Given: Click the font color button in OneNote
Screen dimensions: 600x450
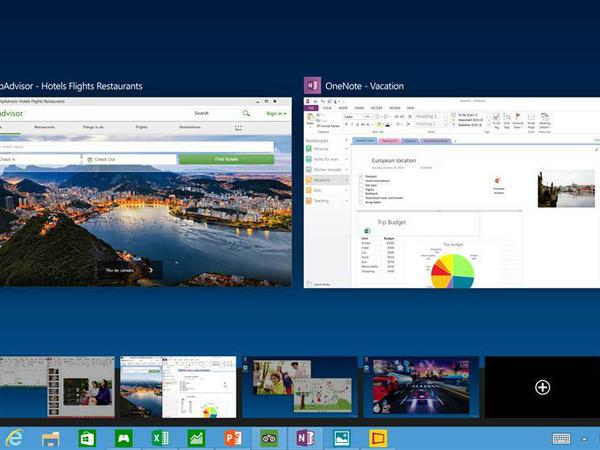Looking at the screenshot, I should tap(388, 124).
